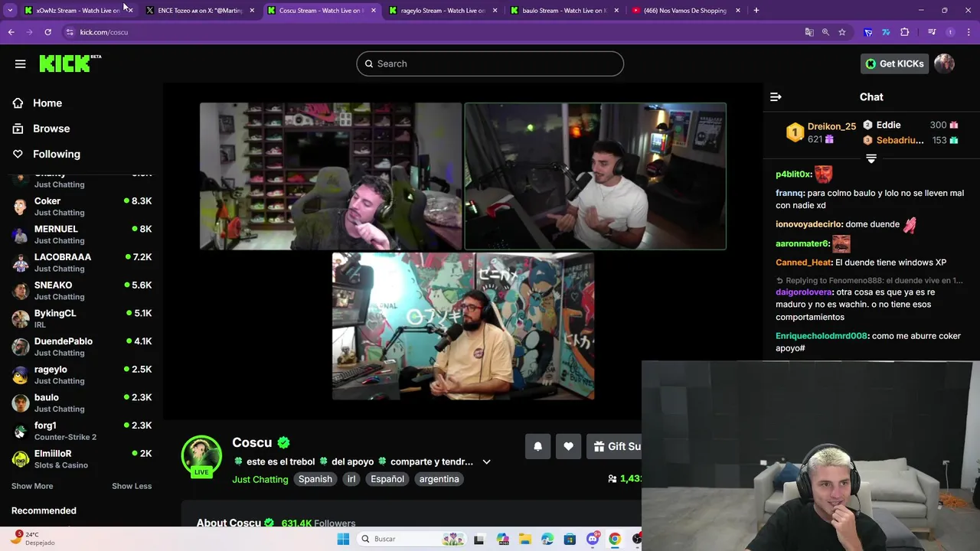Click the Home icon in sidebar
This screenshot has width=980, height=551.
[x=18, y=103]
